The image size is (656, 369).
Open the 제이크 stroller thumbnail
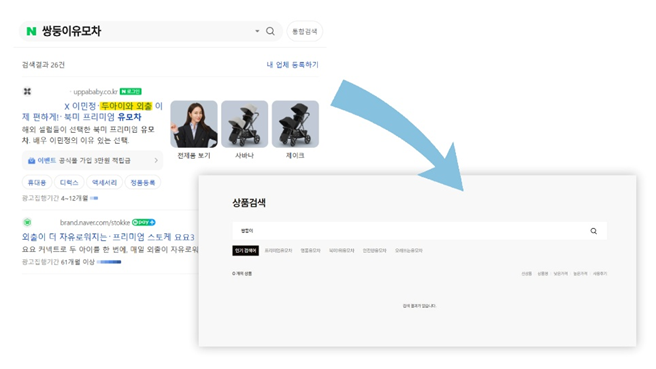295,124
